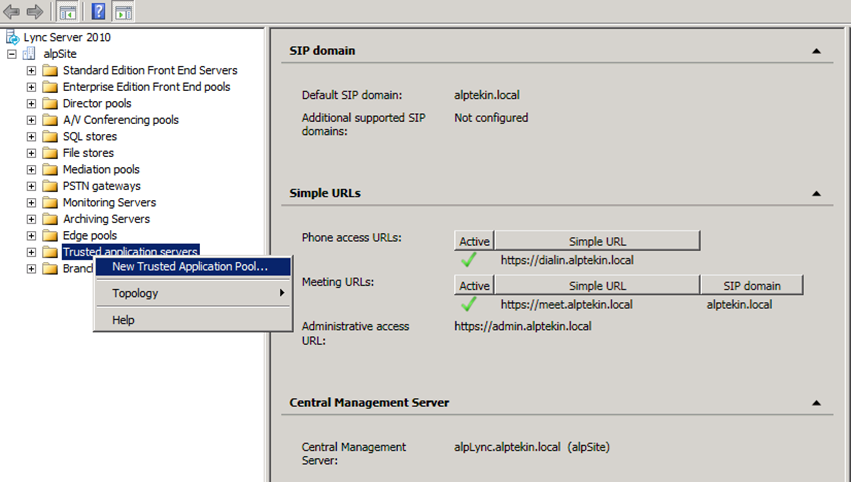Click the Back arrow toolbar icon
Image resolution: width=851 pixels, height=482 pixels.
pyautogui.click(x=11, y=11)
